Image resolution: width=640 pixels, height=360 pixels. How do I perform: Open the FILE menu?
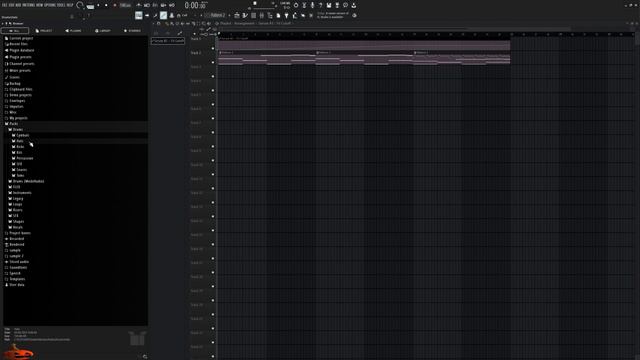[4, 5]
